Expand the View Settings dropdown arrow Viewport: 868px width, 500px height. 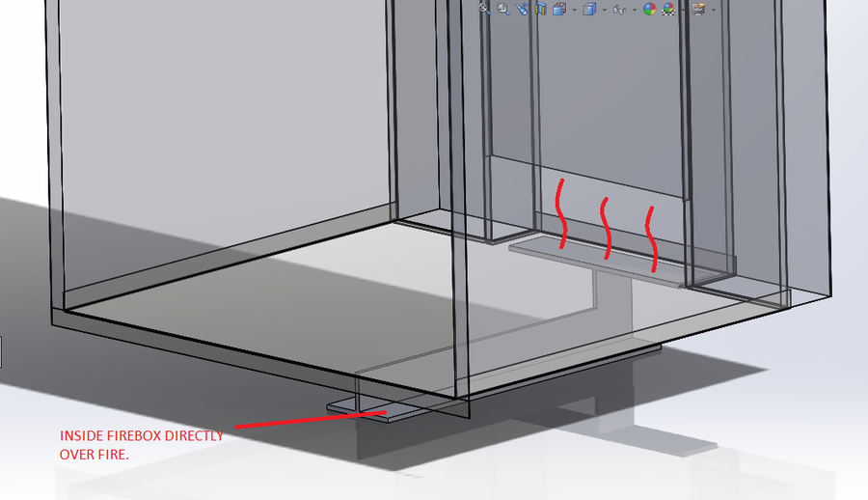tap(714, 10)
